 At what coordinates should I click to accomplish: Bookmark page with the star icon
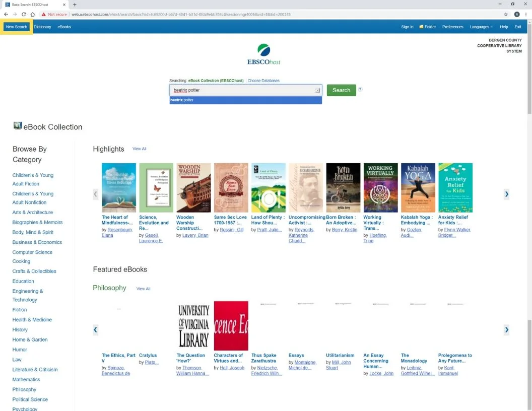click(x=505, y=14)
